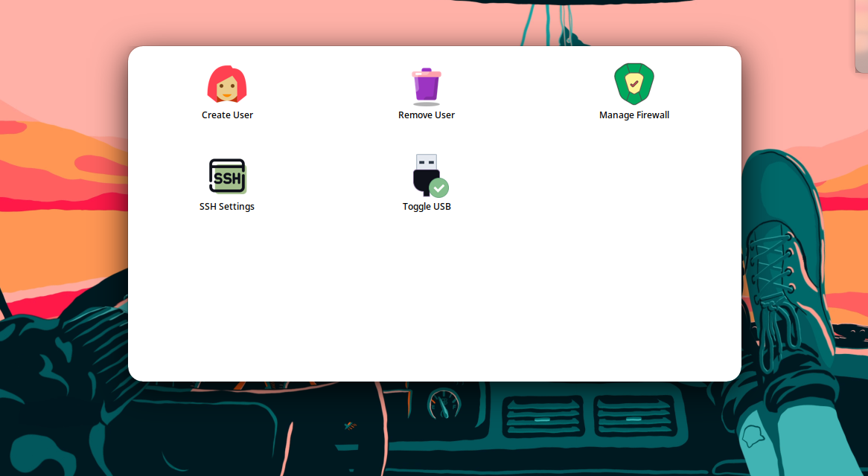Click the Create User label text

pyautogui.click(x=227, y=115)
